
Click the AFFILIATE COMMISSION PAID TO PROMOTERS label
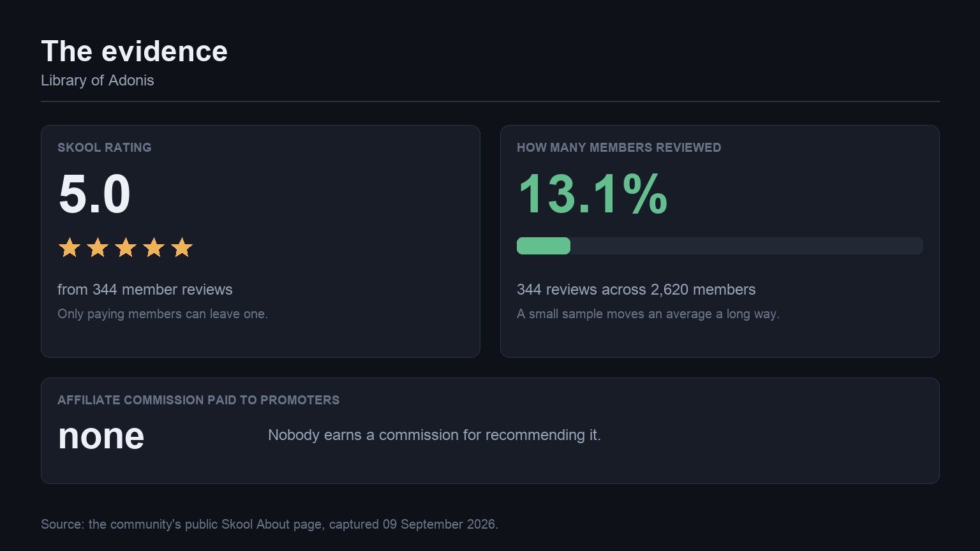[x=198, y=400]
